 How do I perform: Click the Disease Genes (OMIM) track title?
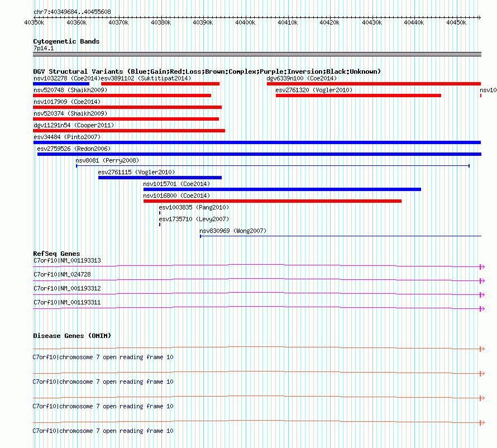[x=72, y=336]
